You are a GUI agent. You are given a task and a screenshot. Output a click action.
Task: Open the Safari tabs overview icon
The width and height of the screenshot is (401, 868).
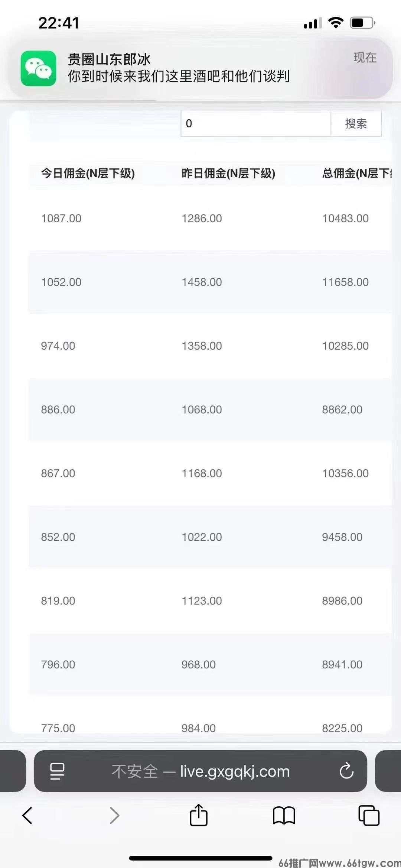[369, 816]
